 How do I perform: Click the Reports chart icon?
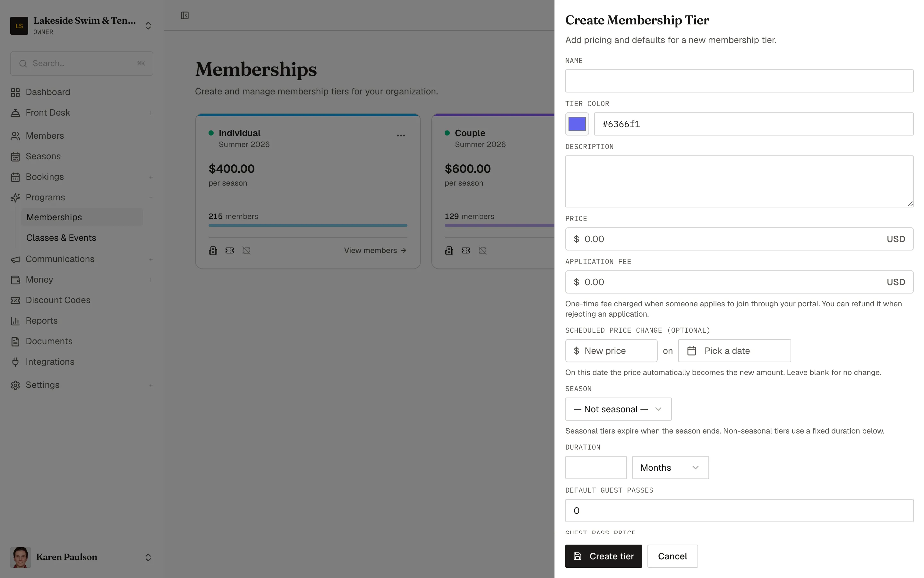coord(15,321)
